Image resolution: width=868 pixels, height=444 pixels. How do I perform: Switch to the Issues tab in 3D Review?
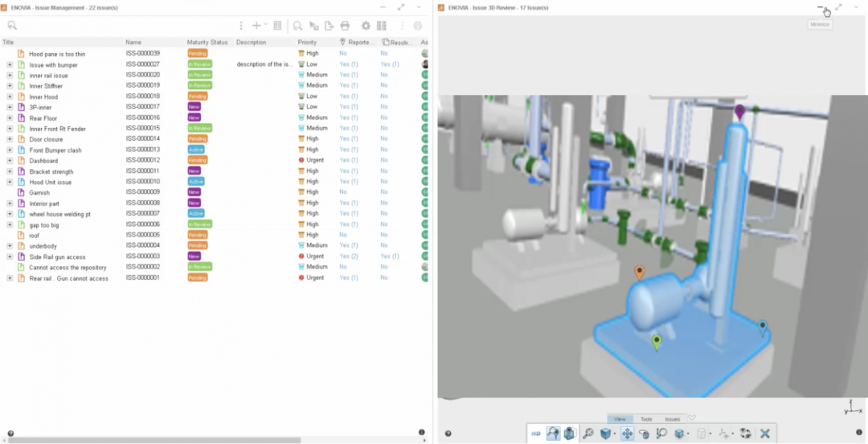click(x=673, y=419)
